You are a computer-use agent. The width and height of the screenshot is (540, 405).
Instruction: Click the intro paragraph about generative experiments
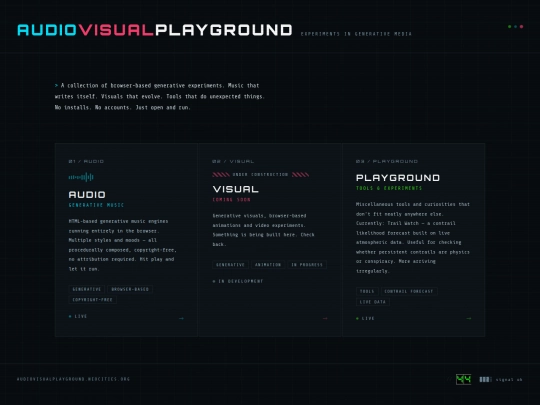coord(159,96)
